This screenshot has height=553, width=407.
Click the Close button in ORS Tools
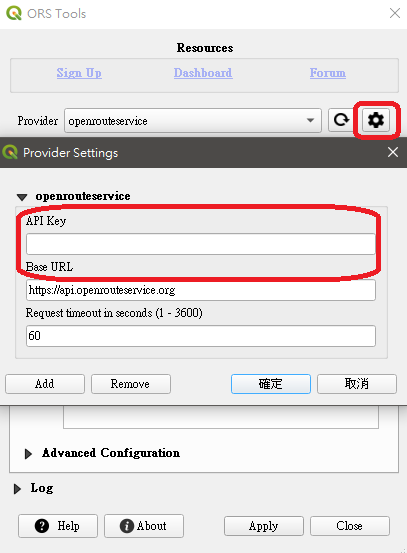tap(350, 526)
